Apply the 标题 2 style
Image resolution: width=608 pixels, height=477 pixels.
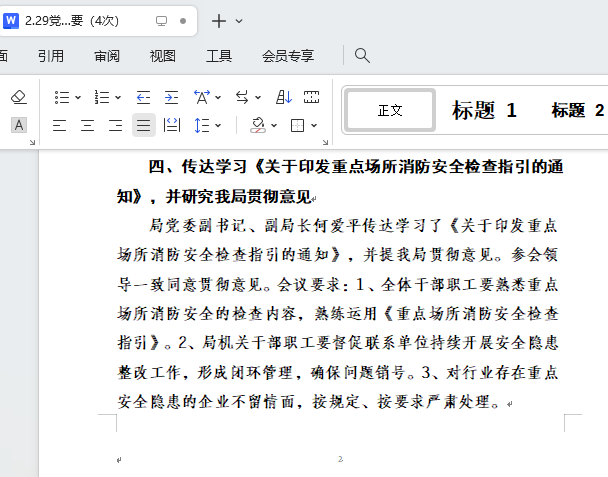coord(577,110)
